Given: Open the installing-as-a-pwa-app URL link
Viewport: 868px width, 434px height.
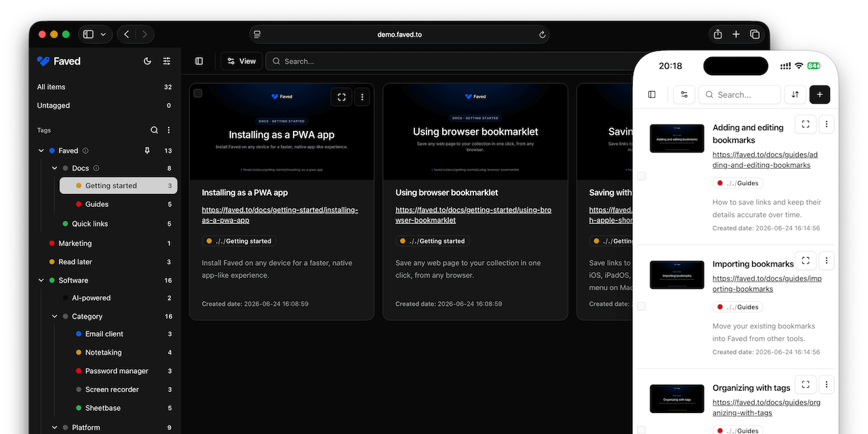Looking at the screenshot, I should click(280, 215).
